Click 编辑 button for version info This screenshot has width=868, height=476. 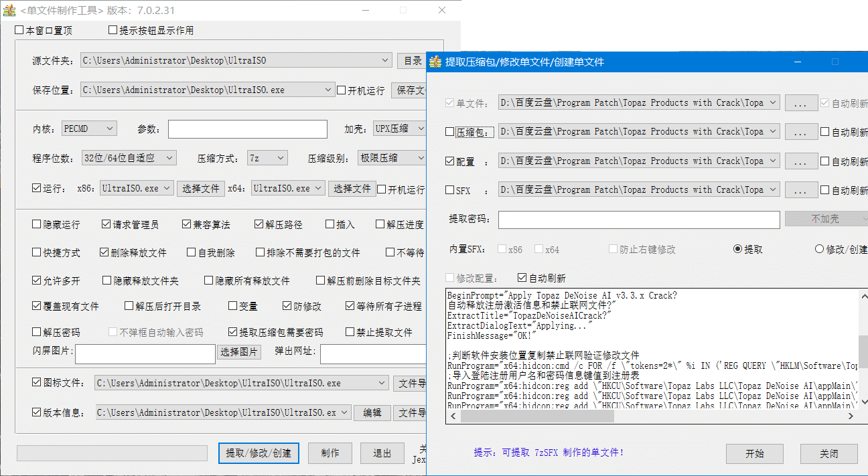[x=372, y=412]
